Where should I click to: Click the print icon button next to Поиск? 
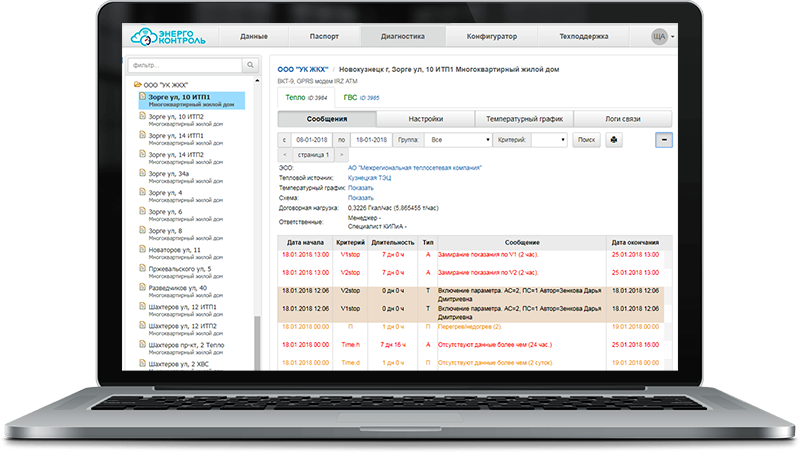click(x=614, y=140)
